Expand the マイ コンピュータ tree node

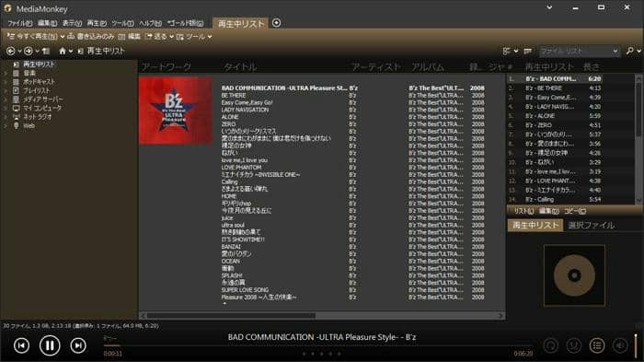(6, 108)
